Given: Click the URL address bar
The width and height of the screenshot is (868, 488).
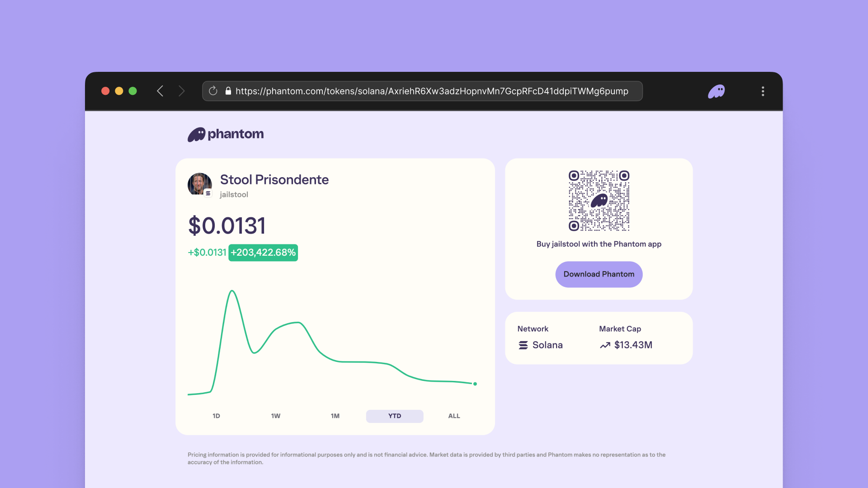Looking at the screenshot, I should 432,91.
